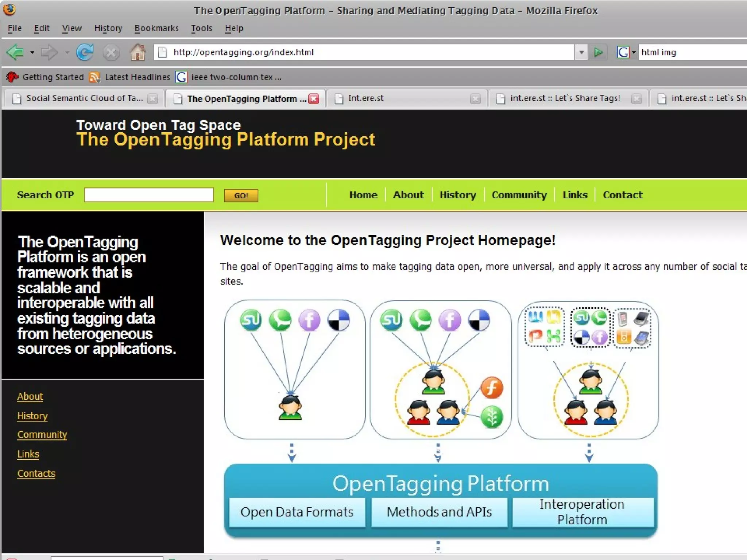This screenshot has width=747, height=560.
Task: Click the Latest Headlines bookmark label
Action: point(138,77)
